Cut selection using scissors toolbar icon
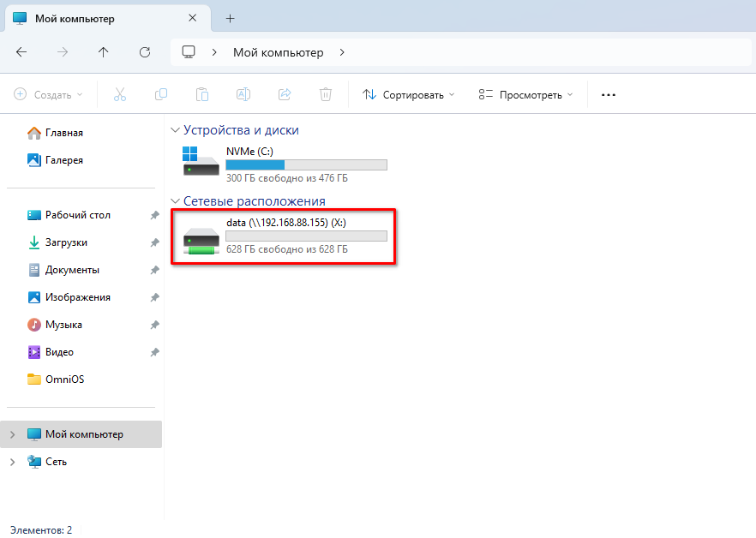Viewport: 756px width, 538px height. pyautogui.click(x=120, y=94)
